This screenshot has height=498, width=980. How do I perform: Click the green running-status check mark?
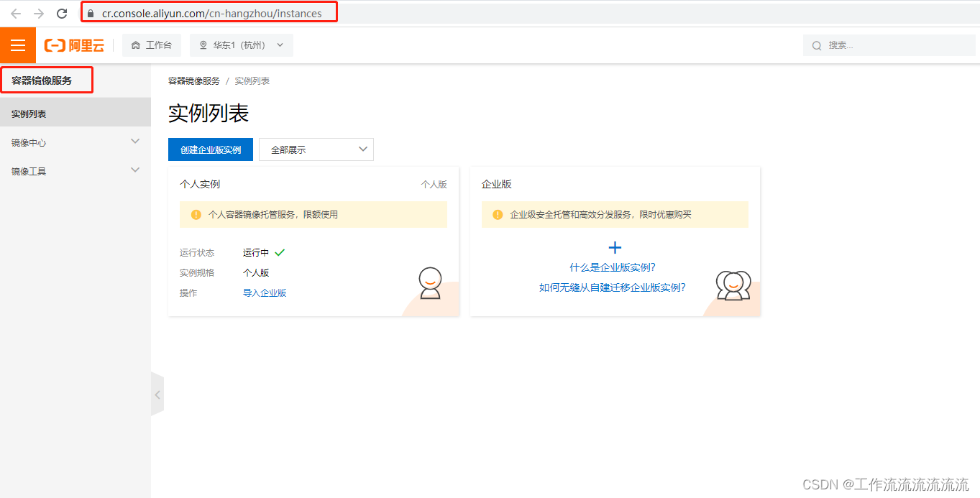point(280,252)
